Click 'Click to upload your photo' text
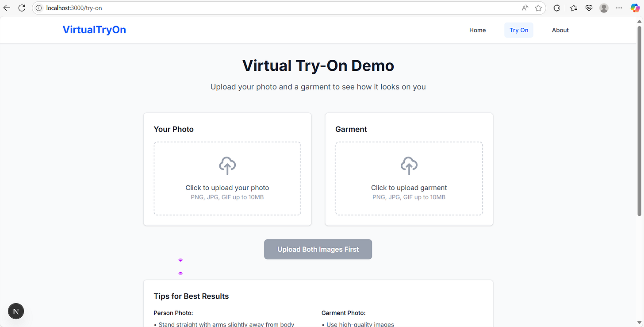The width and height of the screenshot is (644, 327). pos(227,188)
